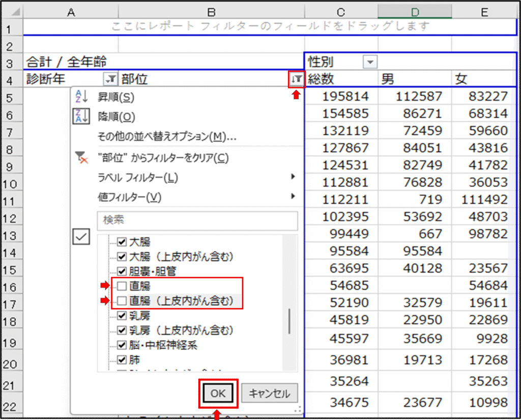Click the descending sort Z-A icon

tap(81, 117)
